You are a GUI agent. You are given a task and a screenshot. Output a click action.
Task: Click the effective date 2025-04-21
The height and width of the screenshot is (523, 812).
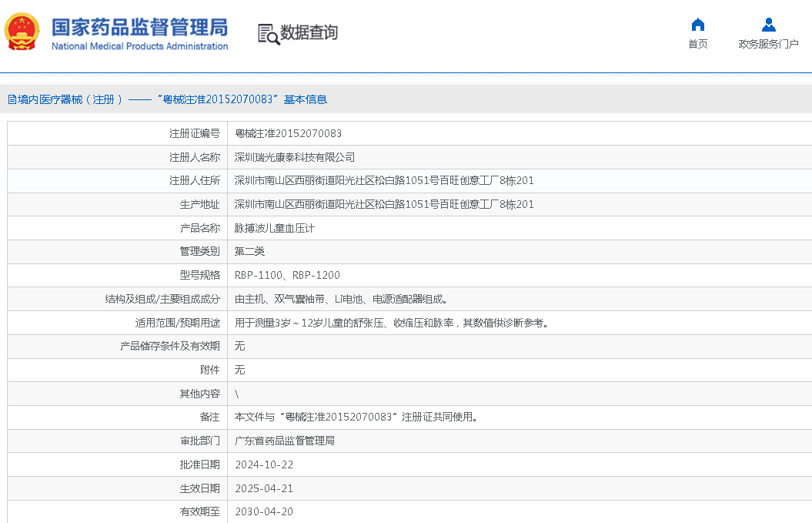click(x=264, y=488)
